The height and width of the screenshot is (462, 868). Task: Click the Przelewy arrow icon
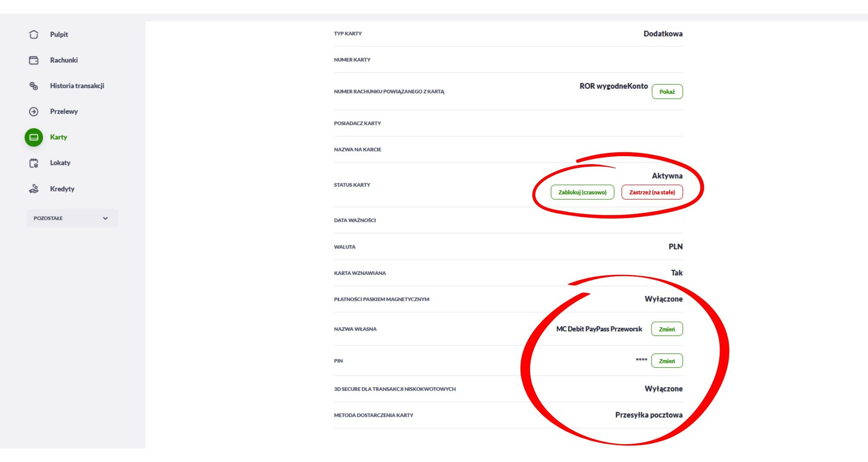click(x=33, y=112)
